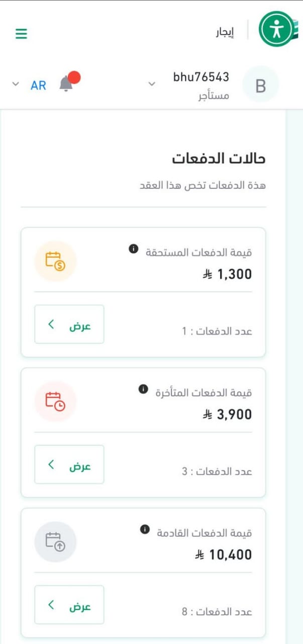Screen dimensions: 303x644
Task: Click the due payments info icon
Action: (133, 249)
